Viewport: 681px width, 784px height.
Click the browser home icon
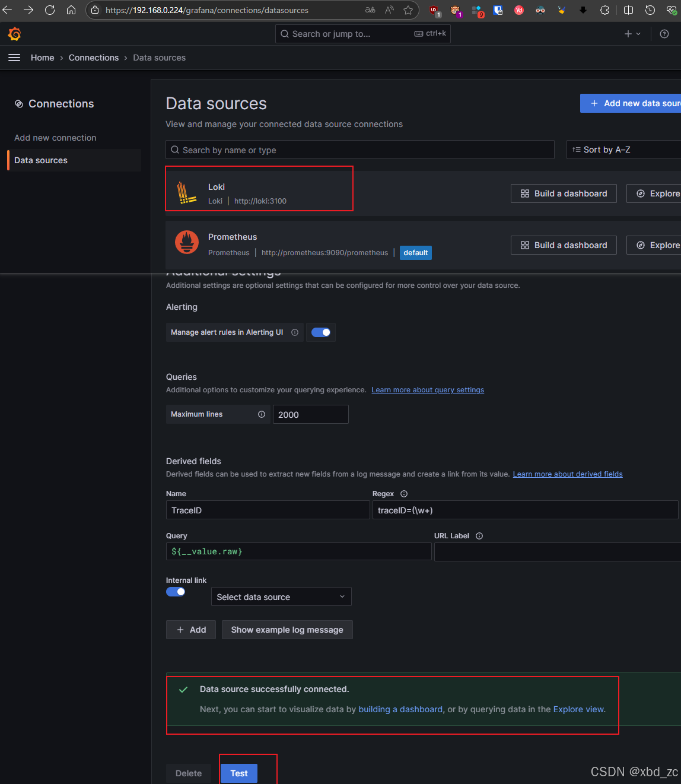coord(71,10)
